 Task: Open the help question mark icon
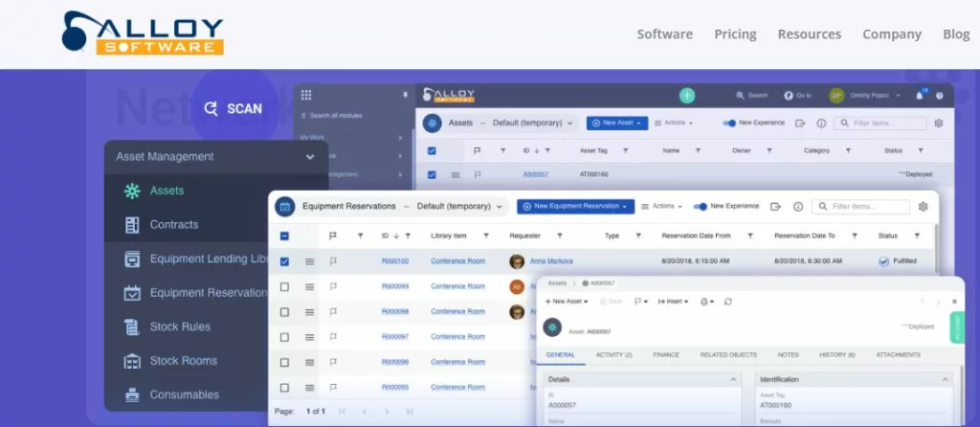click(940, 96)
